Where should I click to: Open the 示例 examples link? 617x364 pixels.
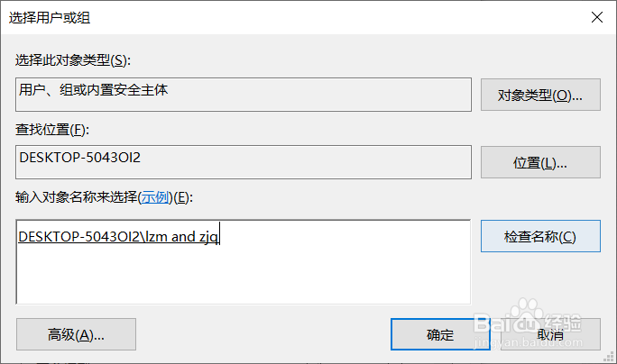[155, 197]
